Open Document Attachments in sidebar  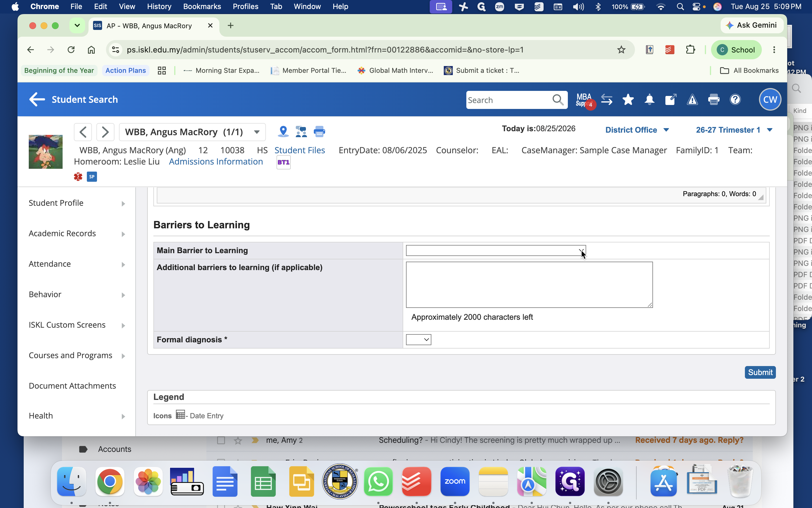pyautogui.click(x=72, y=386)
